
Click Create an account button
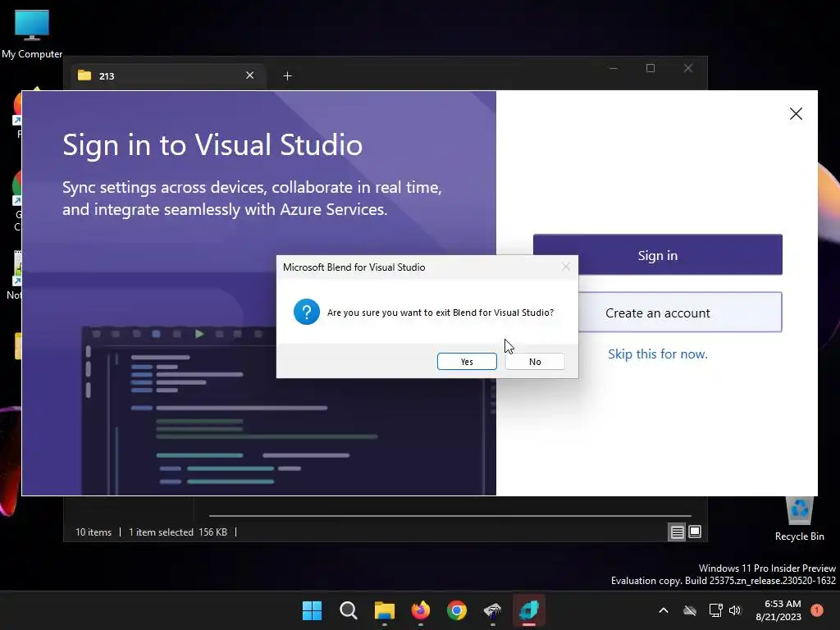(657, 313)
